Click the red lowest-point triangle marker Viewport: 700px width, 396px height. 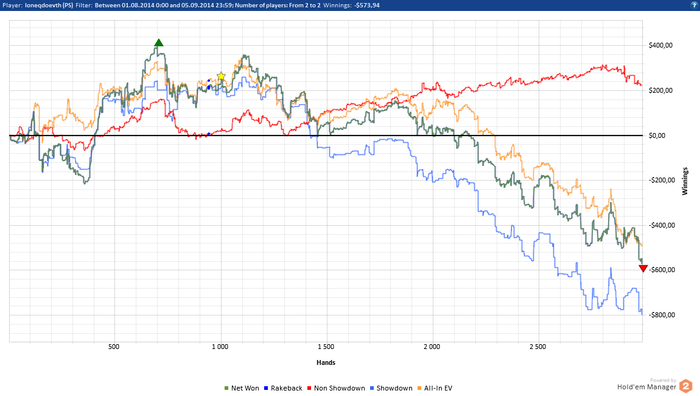pos(643,268)
